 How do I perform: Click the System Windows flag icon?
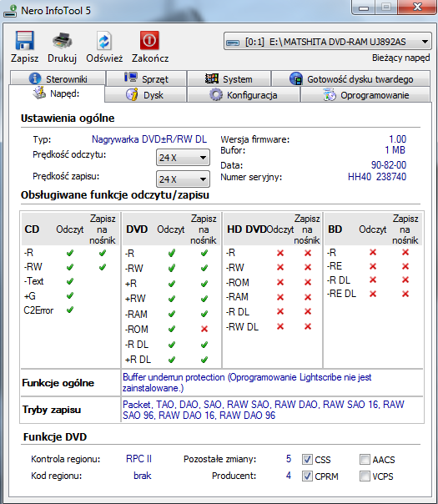pos(211,78)
